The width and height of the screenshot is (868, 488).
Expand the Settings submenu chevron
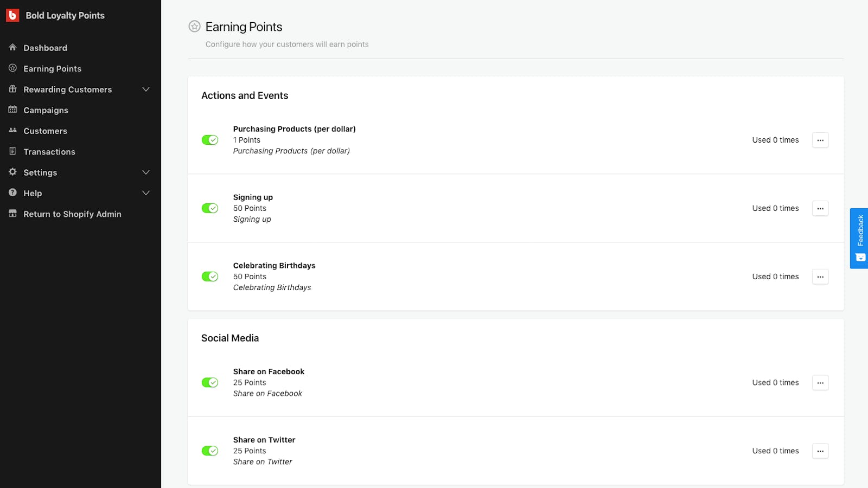point(146,172)
